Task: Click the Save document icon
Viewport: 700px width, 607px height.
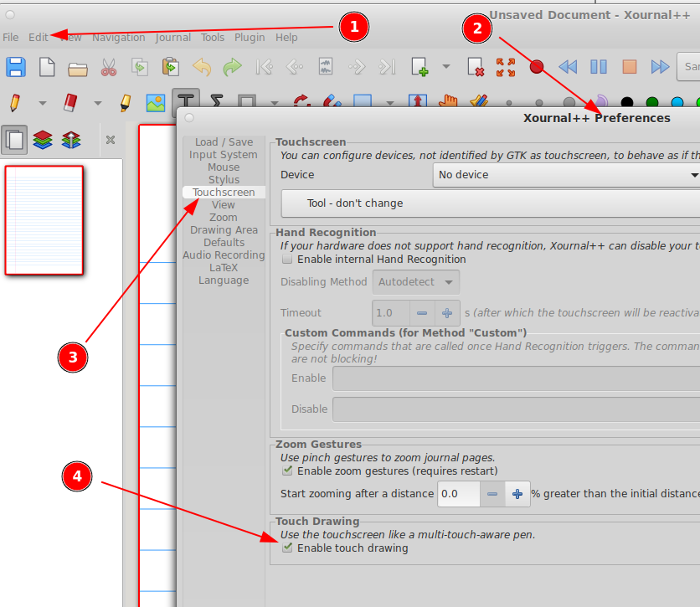Action: (16, 67)
